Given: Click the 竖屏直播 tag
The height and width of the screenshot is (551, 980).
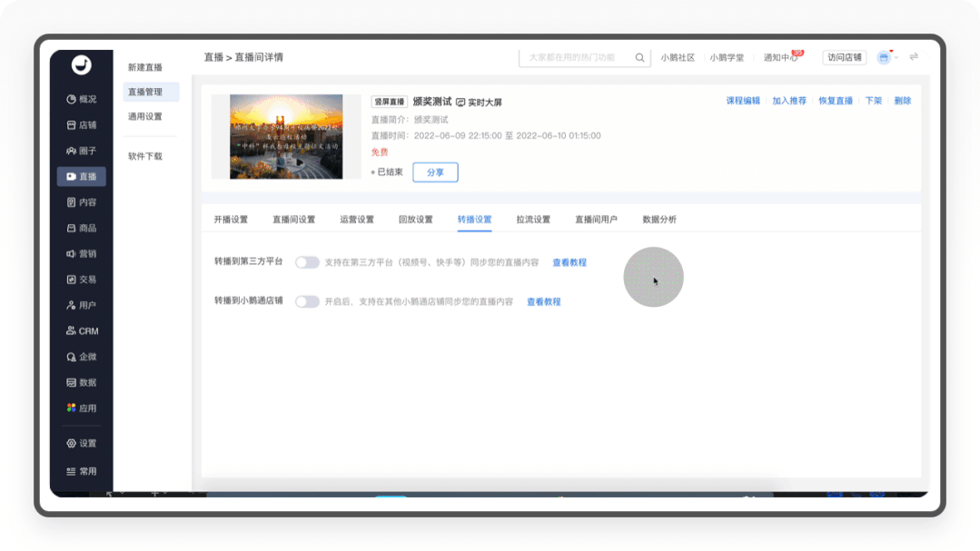Looking at the screenshot, I should (x=390, y=102).
